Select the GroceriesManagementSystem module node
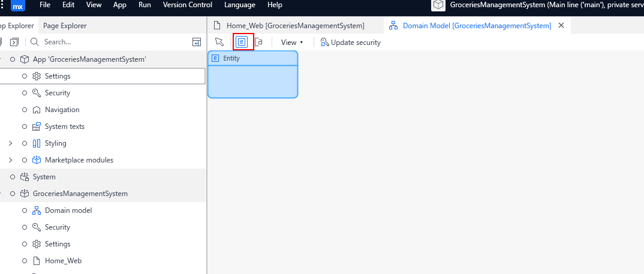 tap(80, 194)
